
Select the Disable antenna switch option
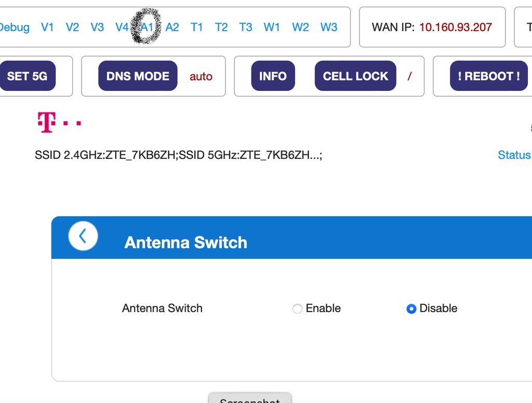pos(411,309)
